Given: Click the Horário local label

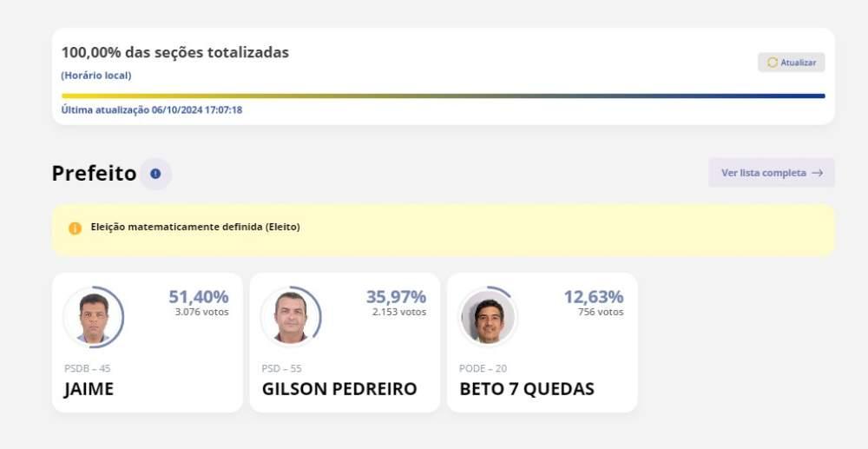Looking at the screenshot, I should coord(96,76).
